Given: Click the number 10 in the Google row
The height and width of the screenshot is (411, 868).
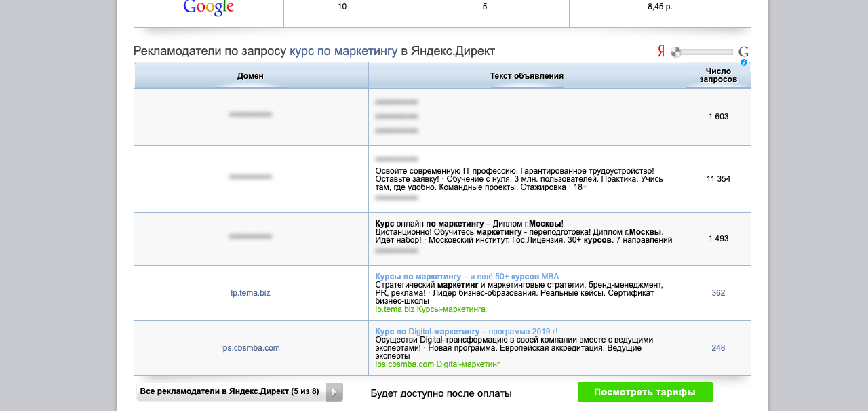Looking at the screenshot, I should [x=342, y=7].
